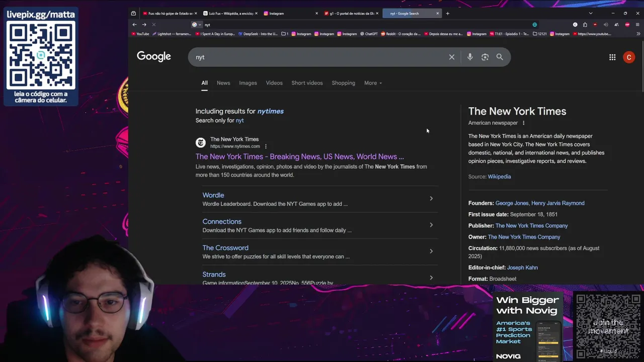This screenshot has height=362, width=644.
Task: Open the 12121 bookmarks folder
Action: [x=539, y=34]
